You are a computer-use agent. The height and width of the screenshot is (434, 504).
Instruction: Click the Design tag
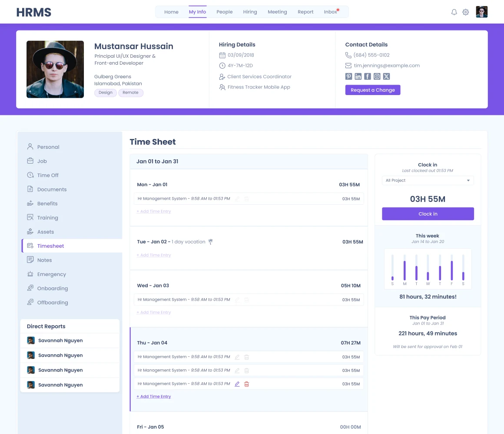point(106,92)
